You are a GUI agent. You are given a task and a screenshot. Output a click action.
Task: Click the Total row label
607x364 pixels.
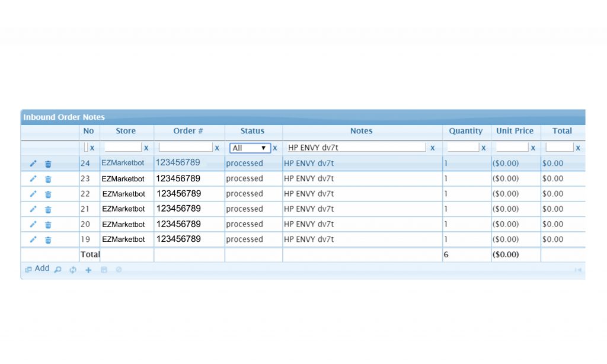pos(90,254)
